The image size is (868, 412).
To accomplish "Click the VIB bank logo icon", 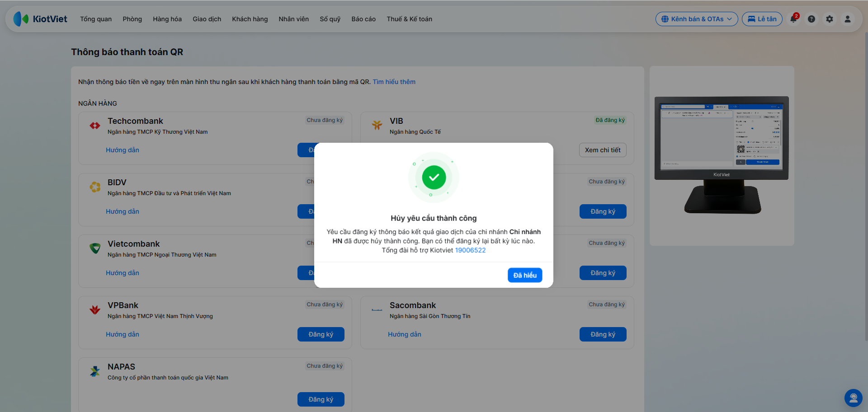I will pos(377,125).
